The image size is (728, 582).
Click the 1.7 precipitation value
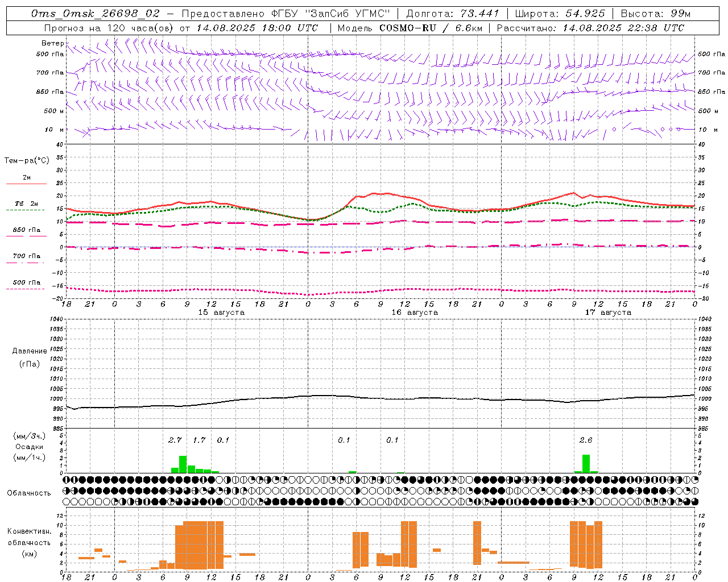[199, 440]
